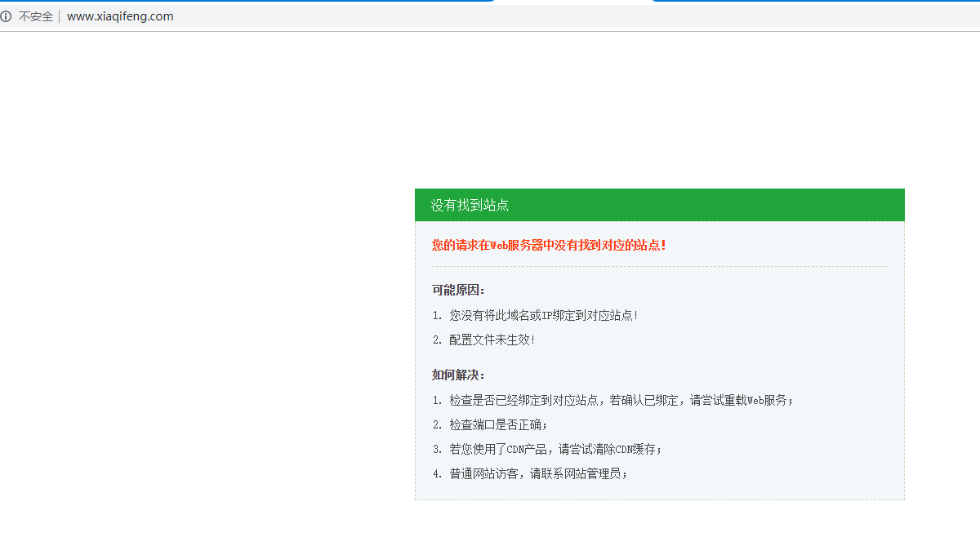Click the line about 清除CDN缓存

click(x=547, y=449)
